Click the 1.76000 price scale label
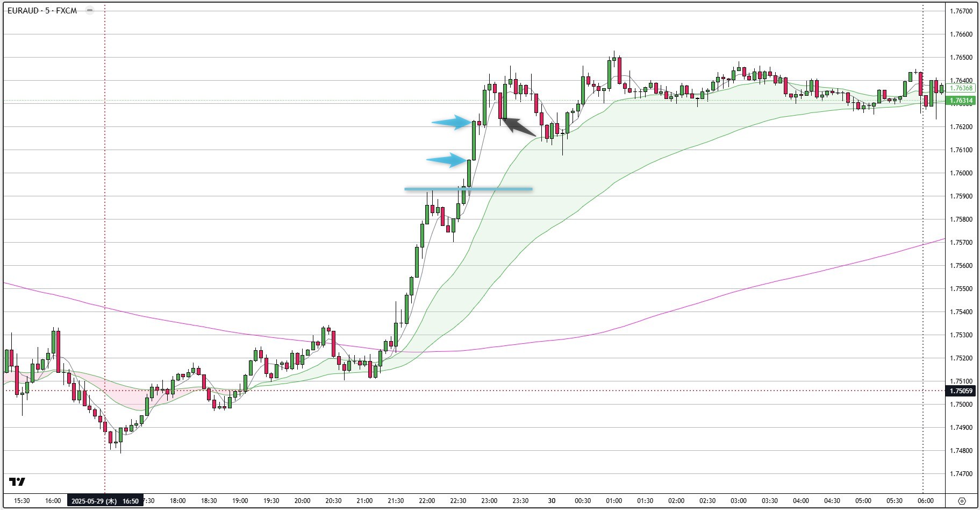980x510 pixels. 961,173
